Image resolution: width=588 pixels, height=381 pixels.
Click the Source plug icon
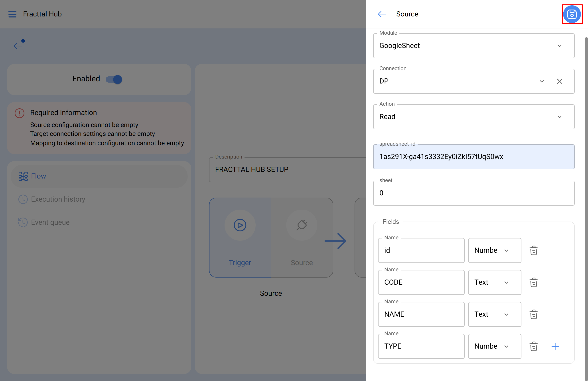click(301, 225)
